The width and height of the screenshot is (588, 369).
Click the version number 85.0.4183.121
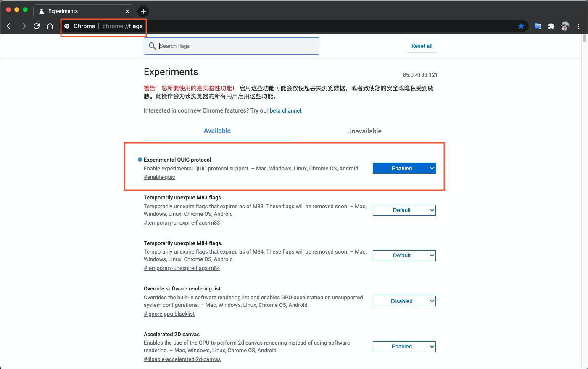click(x=420, y=75)
